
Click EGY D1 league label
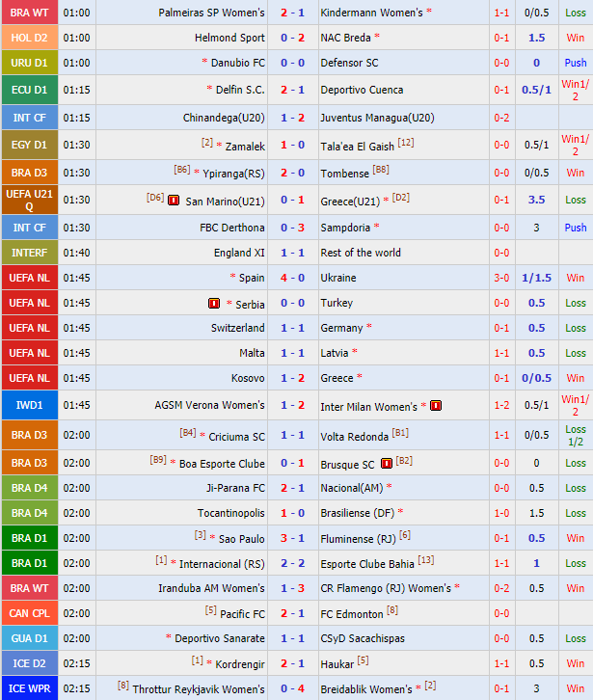(x=30, y=145)
